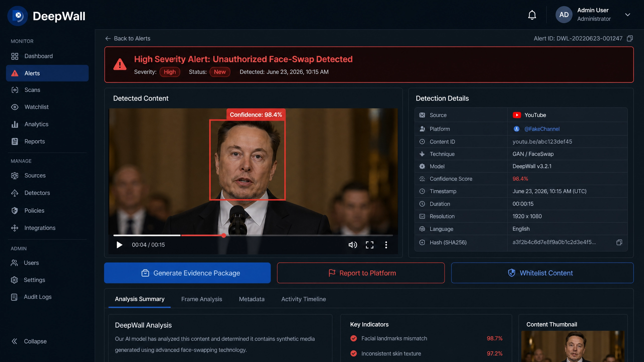Select Alerts in the sidebar

47,73
